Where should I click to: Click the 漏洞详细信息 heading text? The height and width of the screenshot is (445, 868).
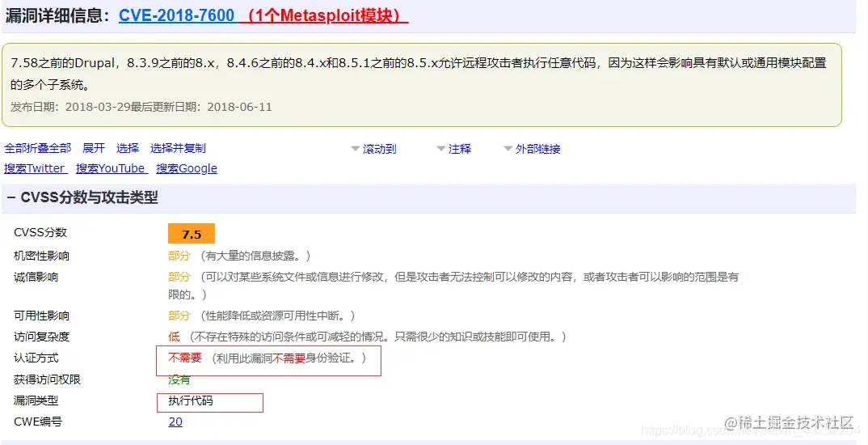click(58, 15)
